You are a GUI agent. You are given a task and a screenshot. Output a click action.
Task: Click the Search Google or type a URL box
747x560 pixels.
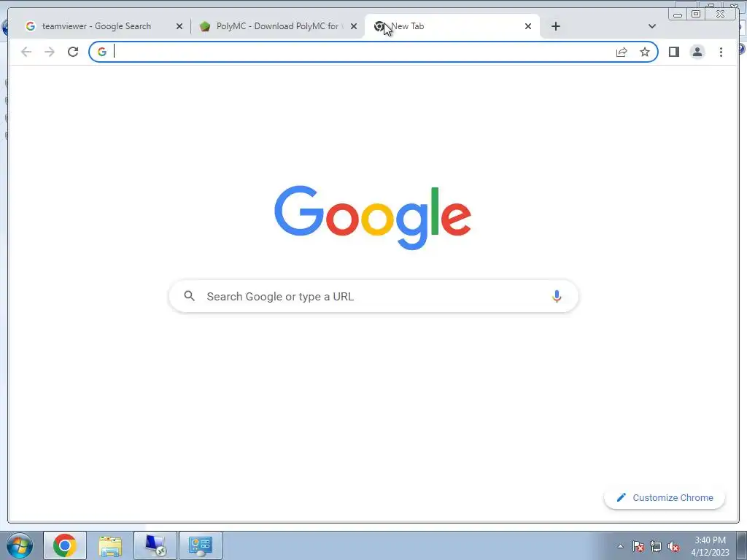(373, 296)
